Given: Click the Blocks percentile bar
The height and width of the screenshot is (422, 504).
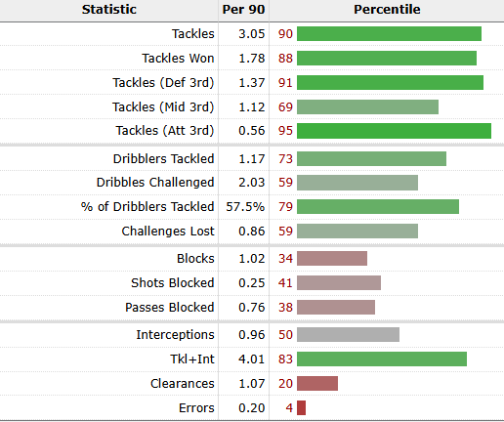Looking at the screenshot, I should pyautogui.click(x=332, y=258).
